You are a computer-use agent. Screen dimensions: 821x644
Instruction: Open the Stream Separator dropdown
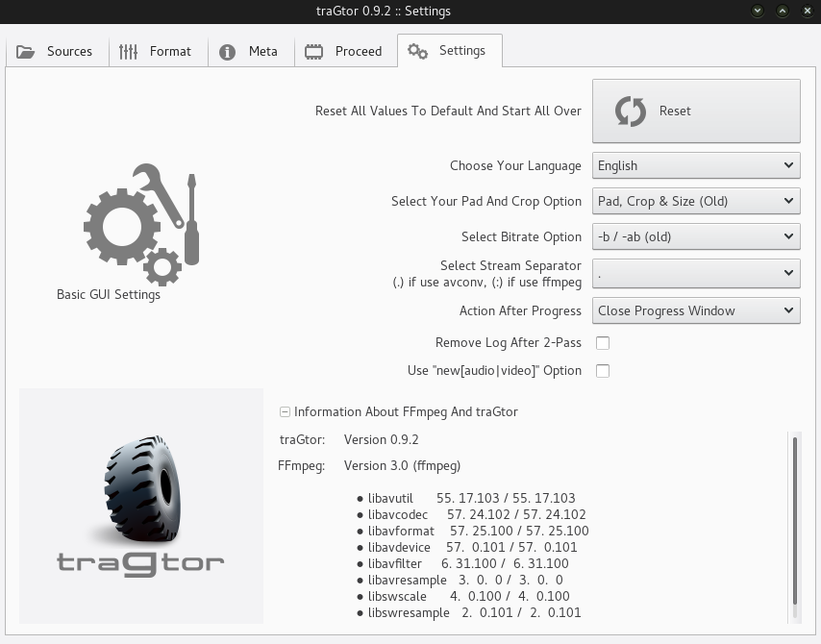coord(696,273)
